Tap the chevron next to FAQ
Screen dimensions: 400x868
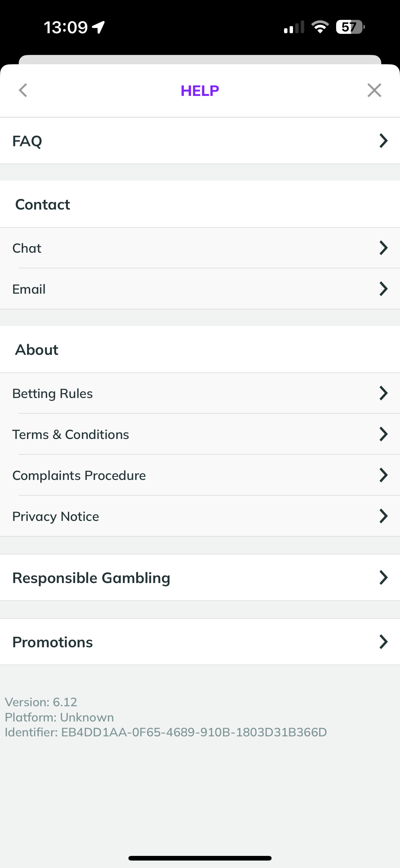pos(383,141)
